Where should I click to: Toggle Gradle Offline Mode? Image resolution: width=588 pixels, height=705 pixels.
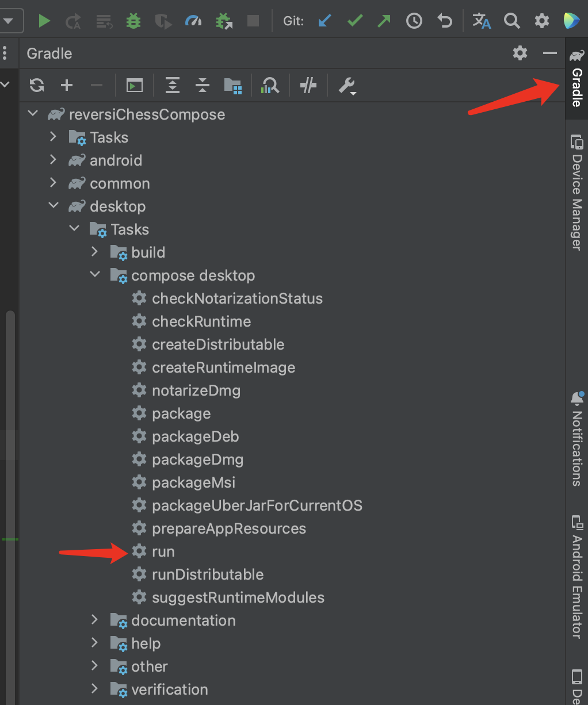[308, 86]
